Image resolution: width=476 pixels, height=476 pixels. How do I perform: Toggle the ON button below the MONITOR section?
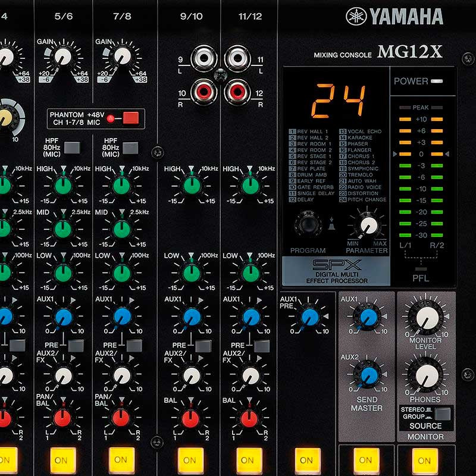point(425,461)
